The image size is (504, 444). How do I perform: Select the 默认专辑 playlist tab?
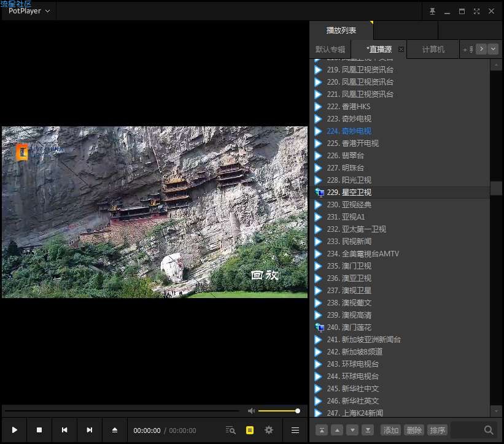point(330,50)
